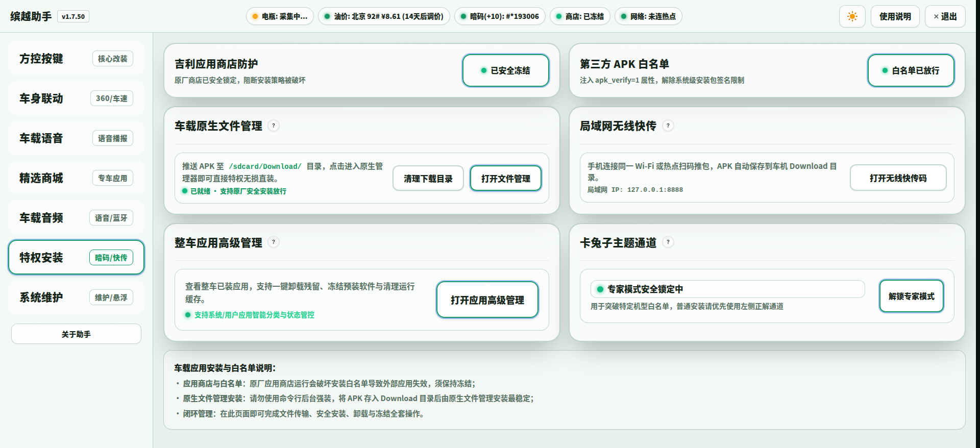Open help for 整车应用高级管理
Screen dimensions: 980x448
(274, 242)
